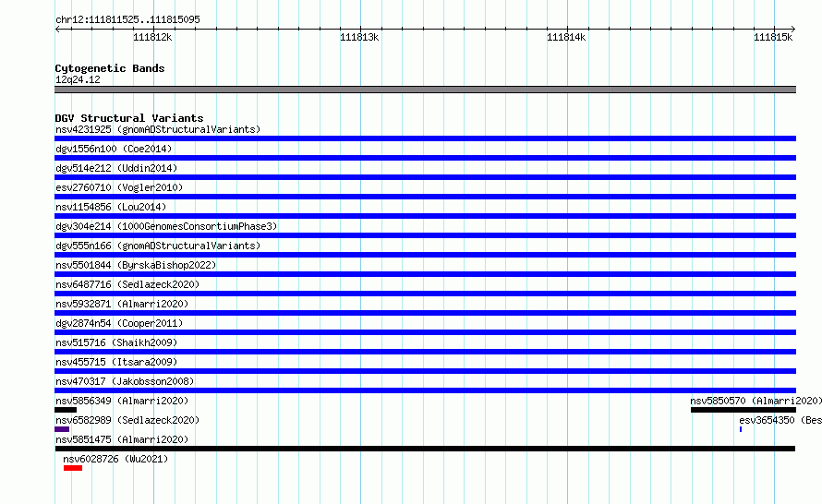The height and width of the screenshot is (504, 822).
Task: Open variant dgv304e214 (1000GenomesConsortiumPhase3) label
Action: tap(166, 226)
